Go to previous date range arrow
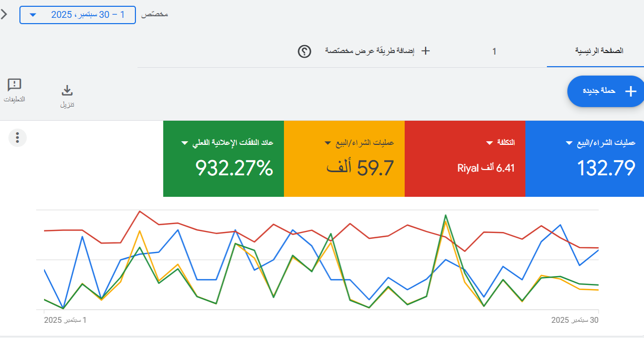The height and width of the screenshot is (338, 644). pyautogui.click(x=4, y=14)
